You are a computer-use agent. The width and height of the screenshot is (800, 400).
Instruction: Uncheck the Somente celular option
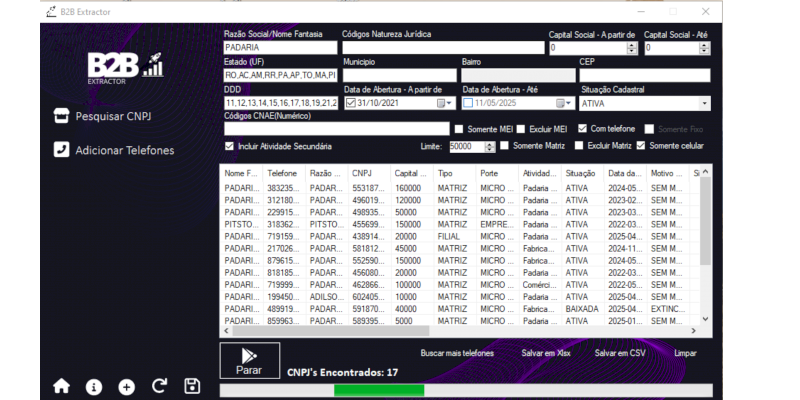coord(641,146)
